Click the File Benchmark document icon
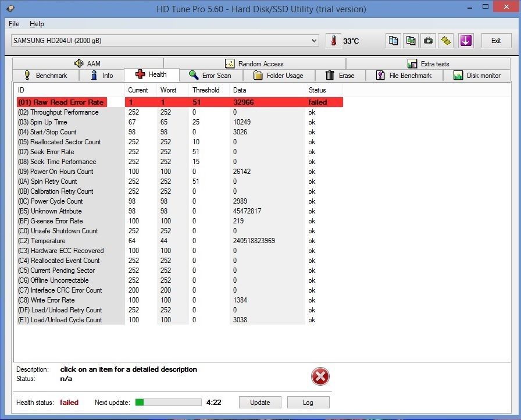The image size is (521, 420). [x=380, y=76]
